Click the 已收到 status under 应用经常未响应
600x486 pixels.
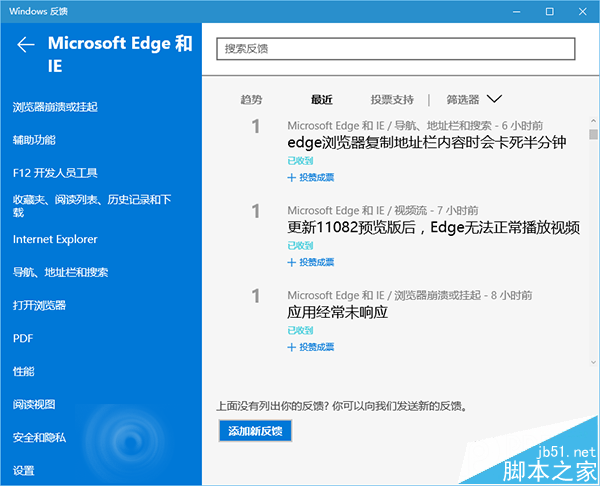point(300,330)
